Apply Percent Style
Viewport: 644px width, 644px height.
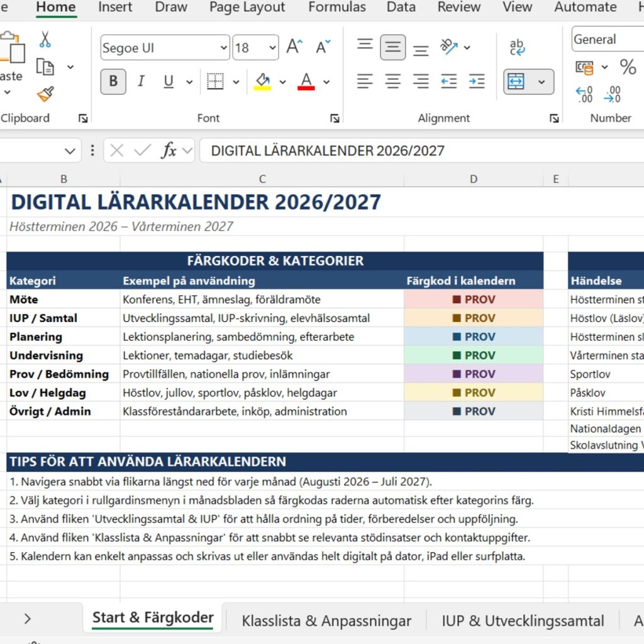click(x=628, y=67)
